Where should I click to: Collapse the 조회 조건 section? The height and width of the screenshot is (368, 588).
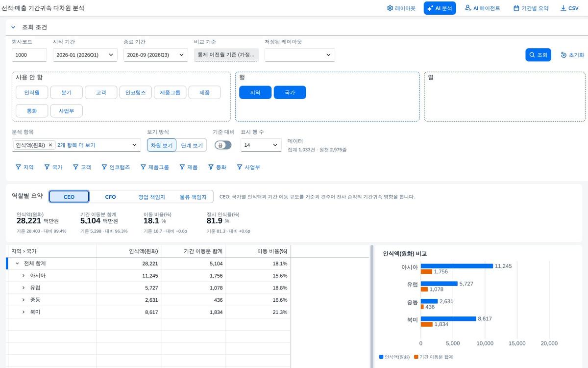13,27
